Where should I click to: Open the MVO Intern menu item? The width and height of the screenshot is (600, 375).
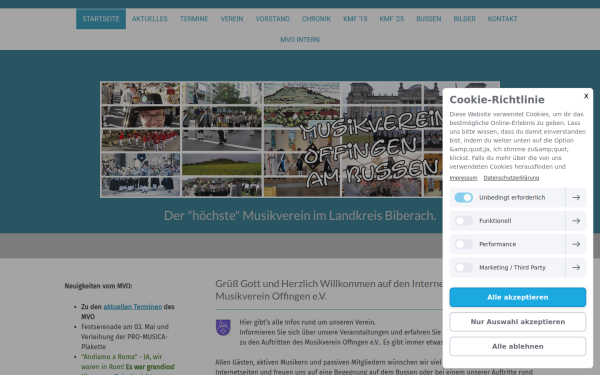[x=300, y=40]
